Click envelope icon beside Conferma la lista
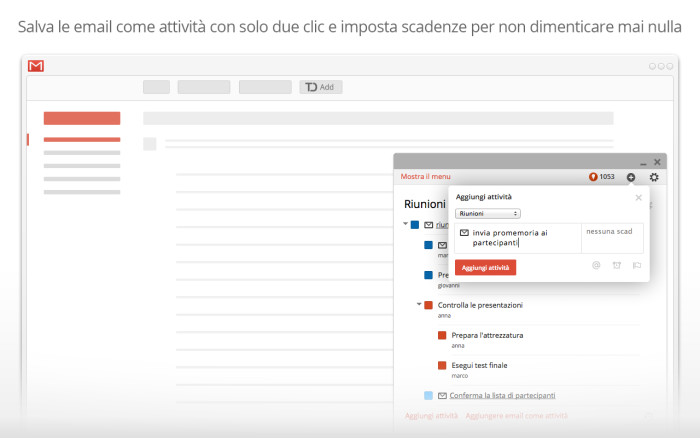Viewport: 700px width, 438px height. [442, 396]
